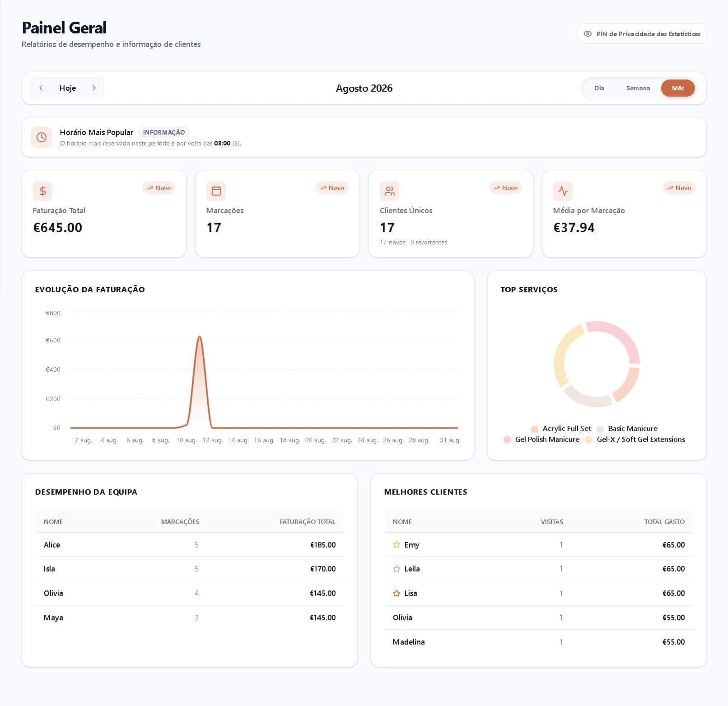The image size is (728, 706).
Task: Click the activity pulse icon on Média card
Action: pos(563,191)
